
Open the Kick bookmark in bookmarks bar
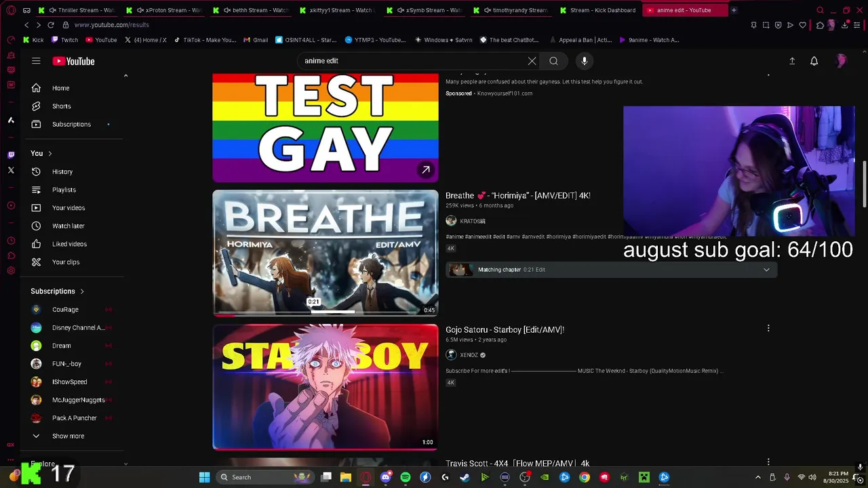(34, 40)
